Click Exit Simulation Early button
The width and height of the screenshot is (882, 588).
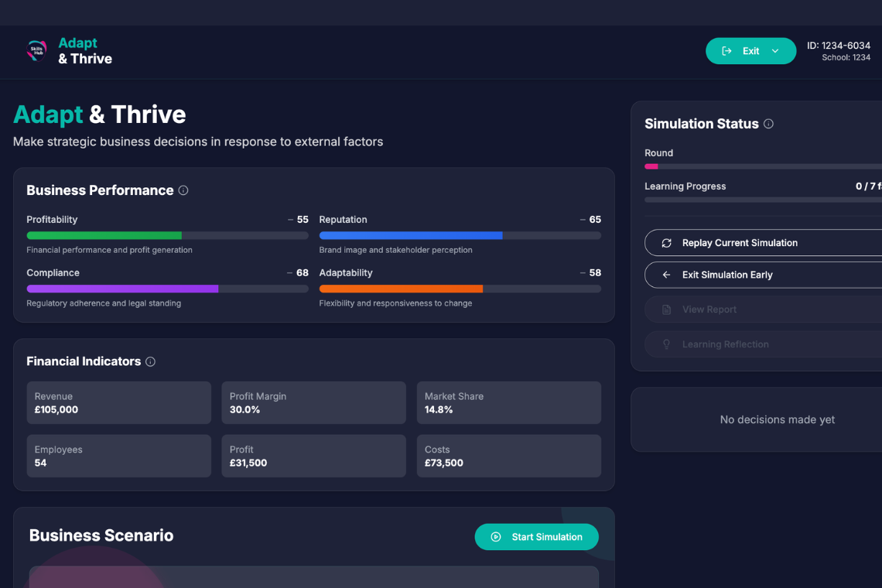764,275
